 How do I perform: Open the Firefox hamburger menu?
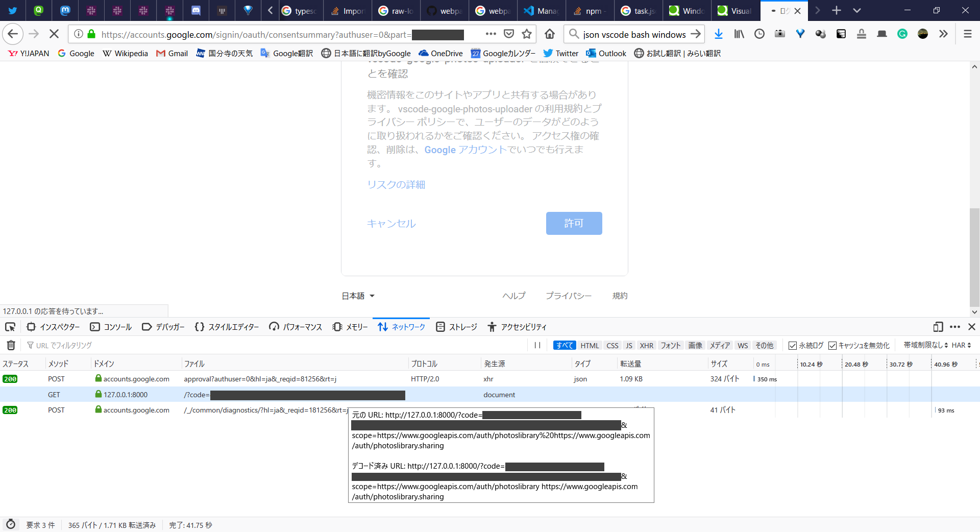tap(967, 34)
